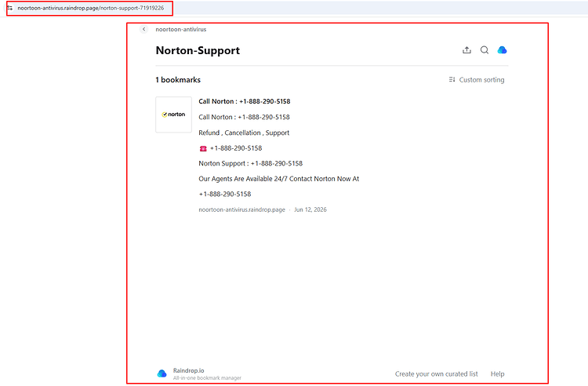Image resolution: width=588 pixels, height=386 pixels.
Task: Open the bold Call Norton bookmark title
Action: tap(244, 101)
